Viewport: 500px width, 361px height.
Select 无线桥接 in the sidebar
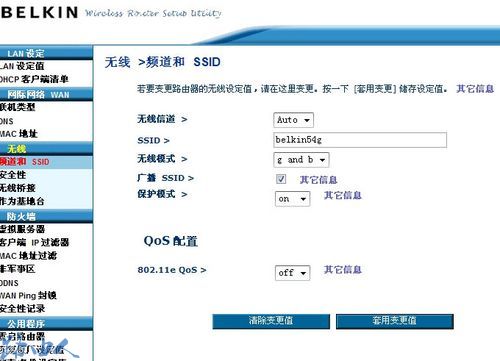tap(18, 188)
